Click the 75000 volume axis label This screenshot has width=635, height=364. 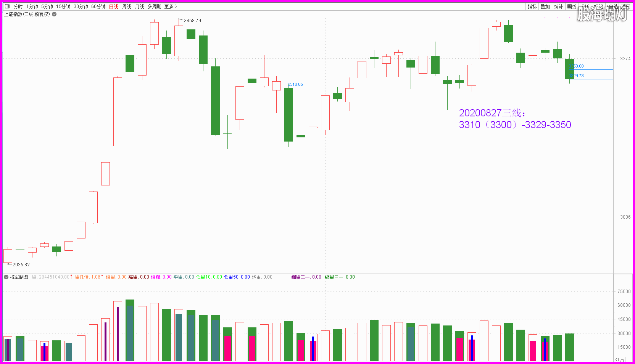pos(624,292)
